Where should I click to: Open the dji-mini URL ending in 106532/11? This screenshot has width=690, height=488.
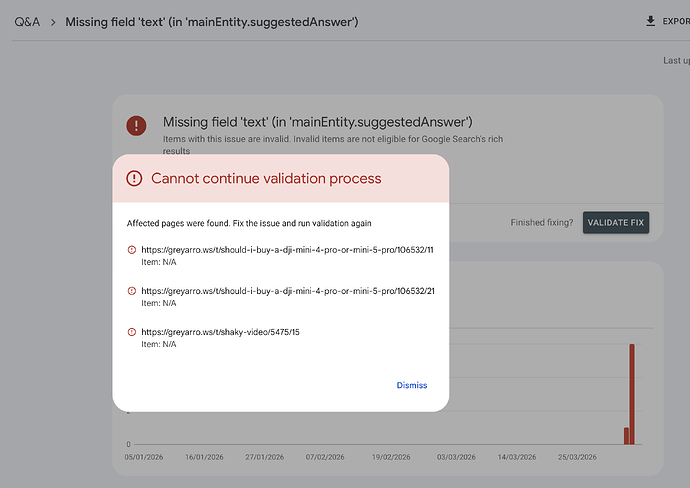(x=287, y=250)
